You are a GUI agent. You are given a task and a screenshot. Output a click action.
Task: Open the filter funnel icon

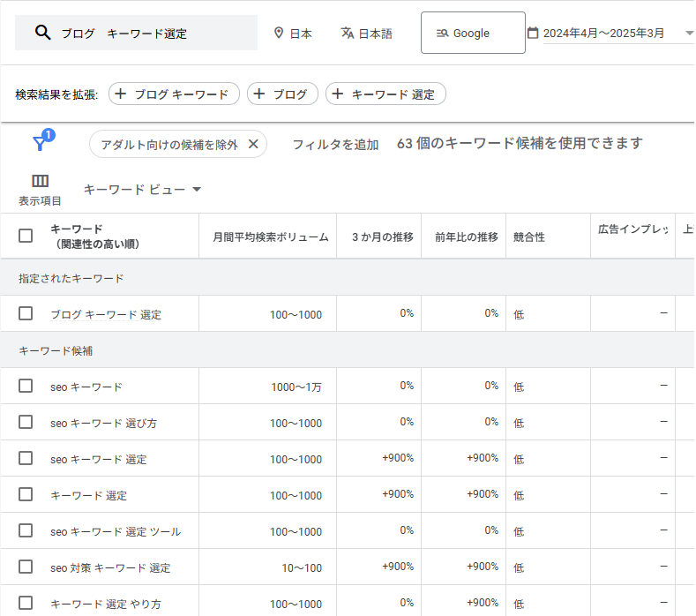click(x=40, y=144)
